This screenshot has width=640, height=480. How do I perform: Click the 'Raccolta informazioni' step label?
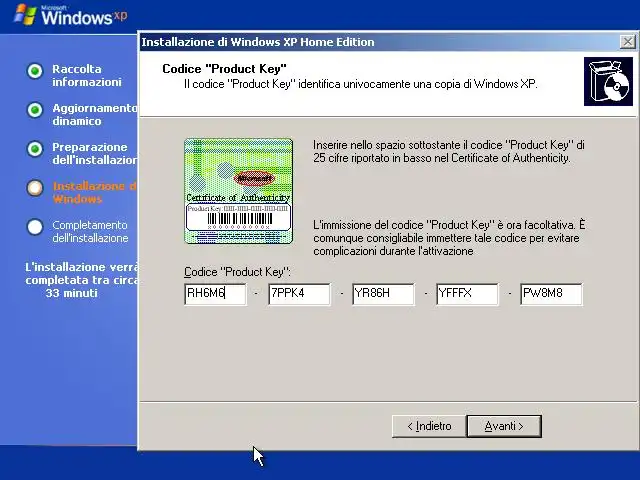(x=87, y=76)
